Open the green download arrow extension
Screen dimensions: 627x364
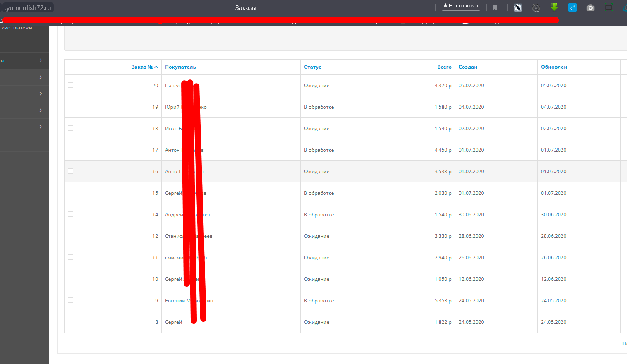coord(554,7)
